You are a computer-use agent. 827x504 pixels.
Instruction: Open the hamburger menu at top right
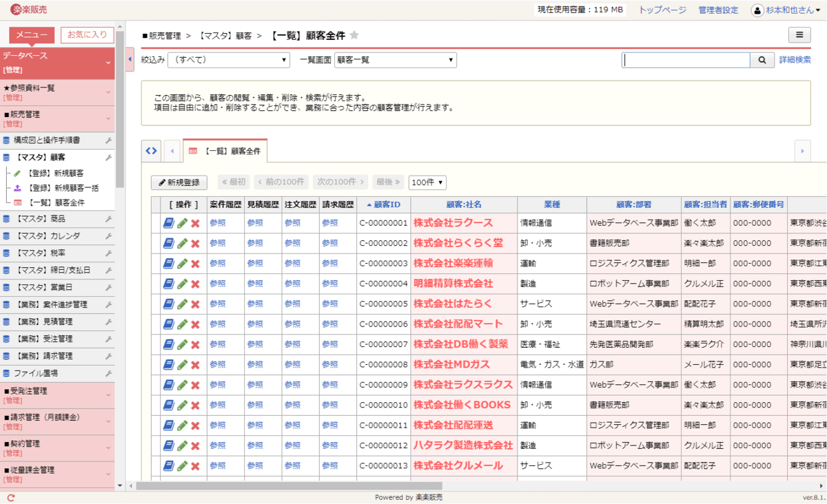click(799, 35)
